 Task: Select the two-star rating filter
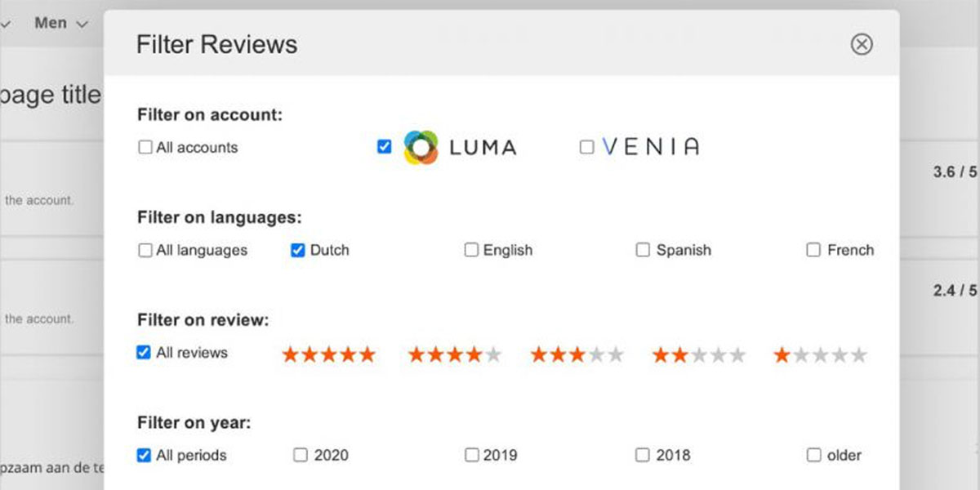point(699,354)
